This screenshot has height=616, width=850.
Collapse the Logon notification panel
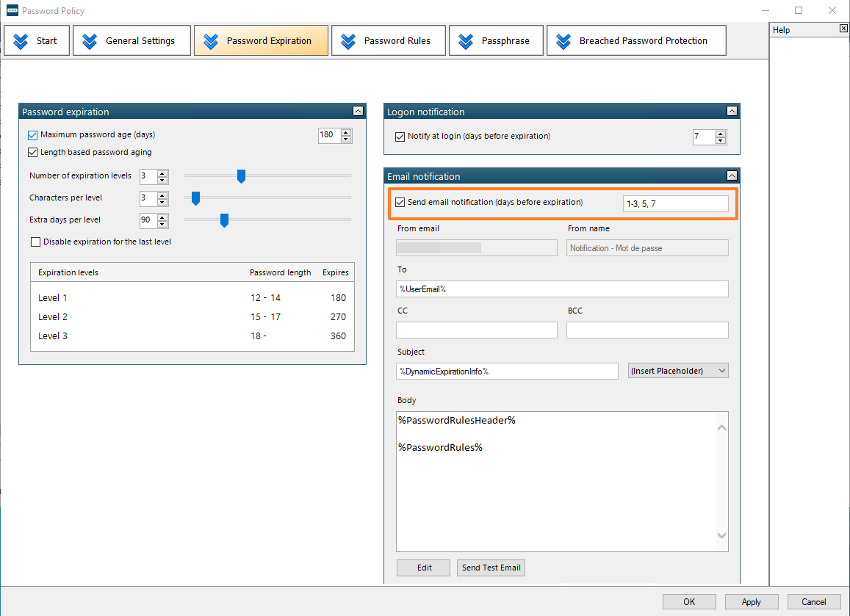point(732,112)
